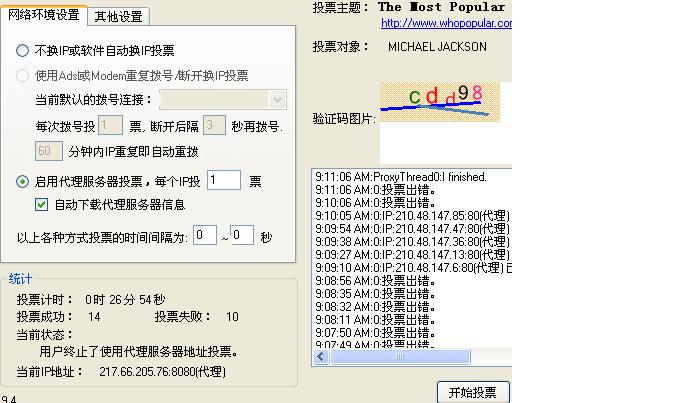The image size is (683, 403).
Task: Focus the 60 分钟 IP repeat field
Action: point(48,151)
